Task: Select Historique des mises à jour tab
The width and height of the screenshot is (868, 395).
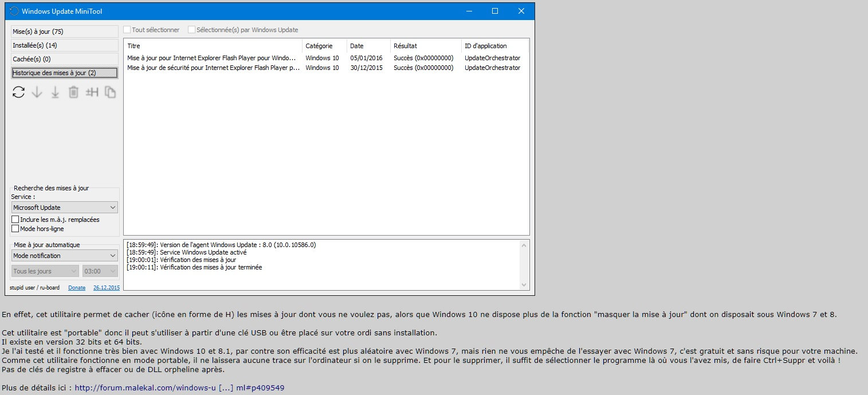Action: click(x=65, y=73)
